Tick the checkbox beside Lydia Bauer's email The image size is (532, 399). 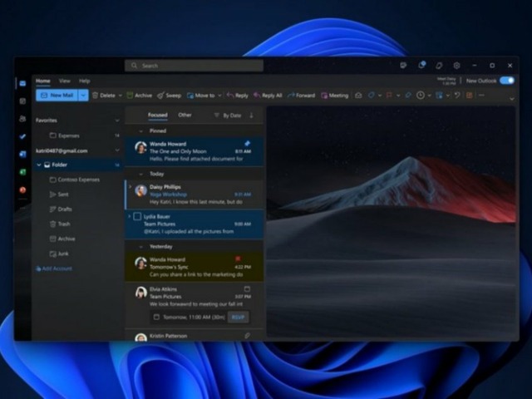(137, 216)
